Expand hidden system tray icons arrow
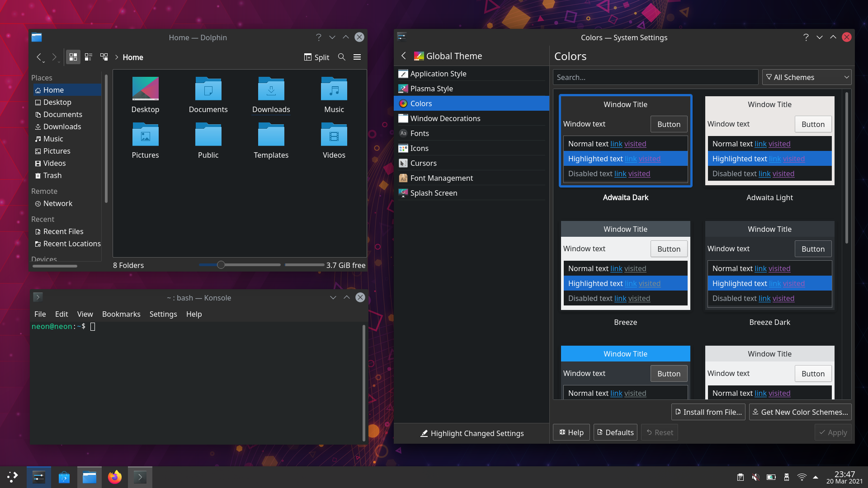 click(816, 477)
